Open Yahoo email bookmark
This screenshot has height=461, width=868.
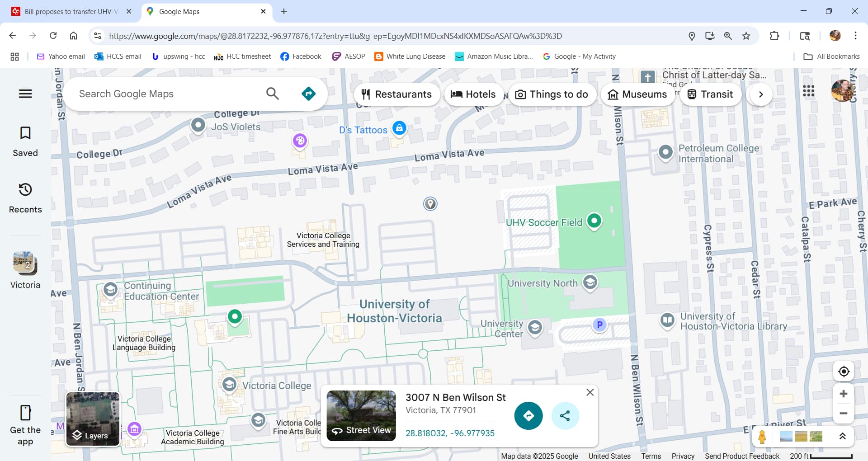[x=61, y=56]
